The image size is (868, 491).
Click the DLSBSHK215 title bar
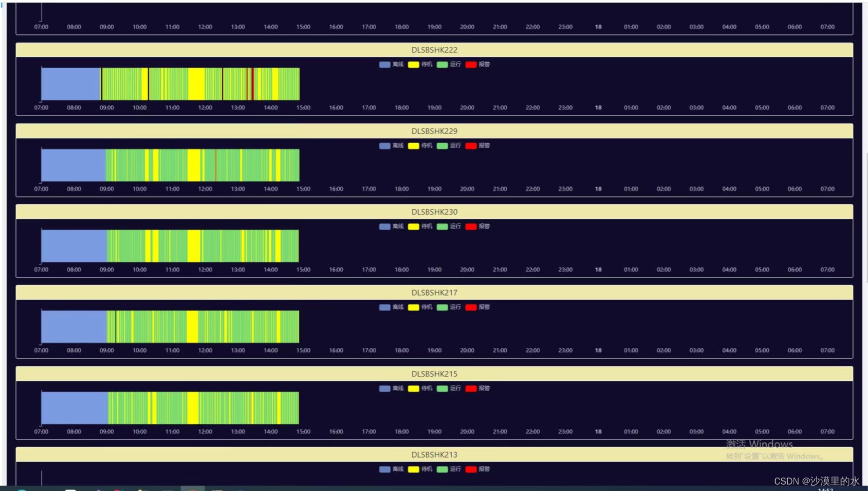point(434,374)
